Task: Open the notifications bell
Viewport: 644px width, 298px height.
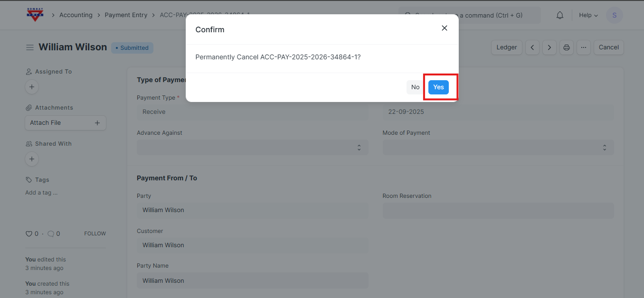Action: (560, 15)
